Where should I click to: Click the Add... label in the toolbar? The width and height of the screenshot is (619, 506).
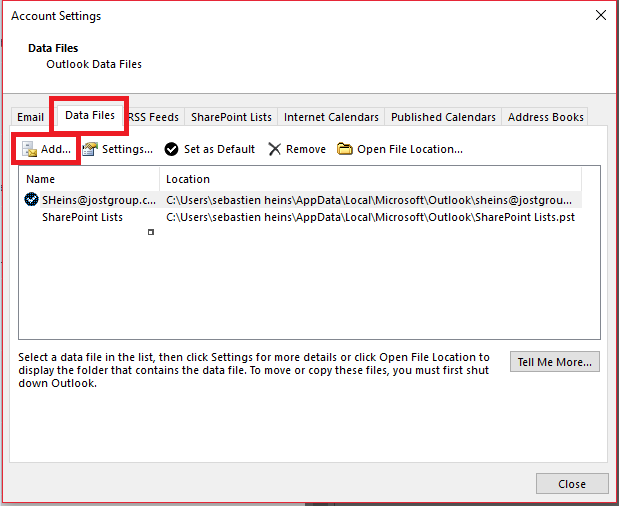click(56, 149)
